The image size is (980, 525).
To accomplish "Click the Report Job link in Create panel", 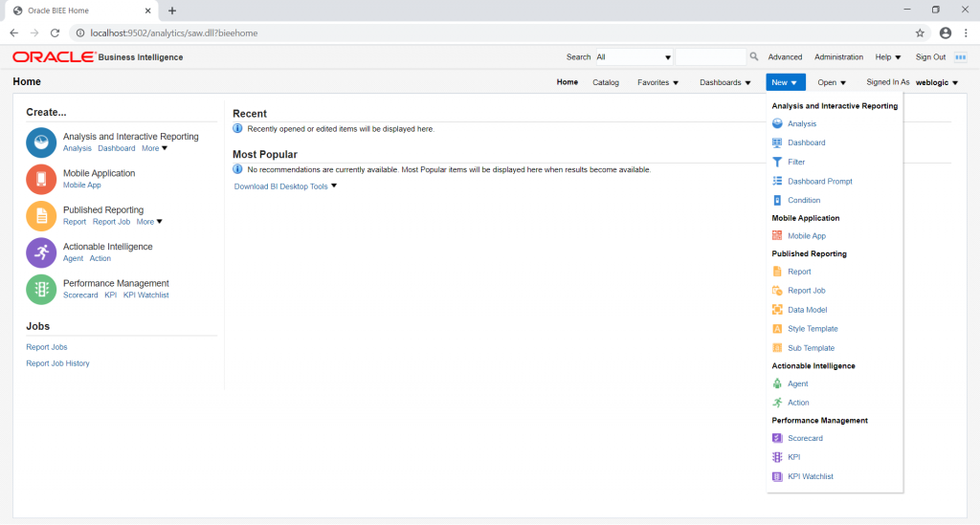I will coord(111,222).
